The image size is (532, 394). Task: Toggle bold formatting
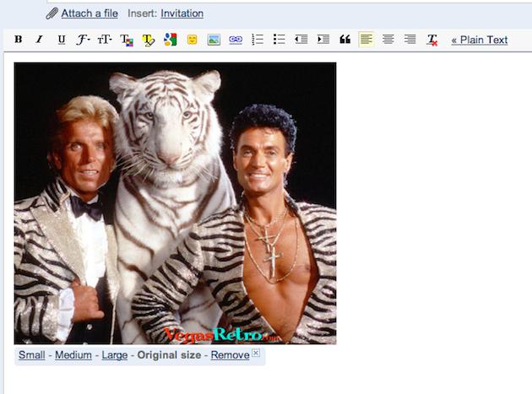point(19,40)
